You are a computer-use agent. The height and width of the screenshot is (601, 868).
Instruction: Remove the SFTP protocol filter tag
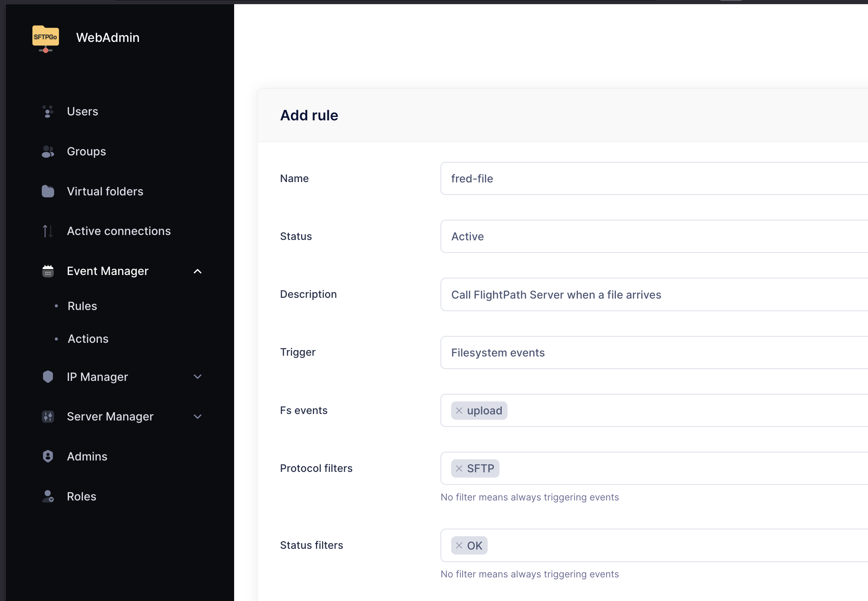coord(459,468)
